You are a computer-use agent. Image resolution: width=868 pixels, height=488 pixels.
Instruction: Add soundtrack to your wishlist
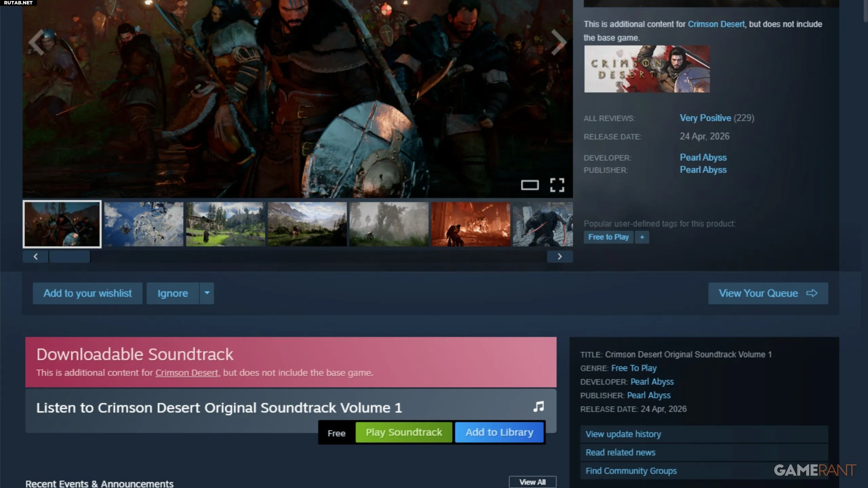point(87,293)
